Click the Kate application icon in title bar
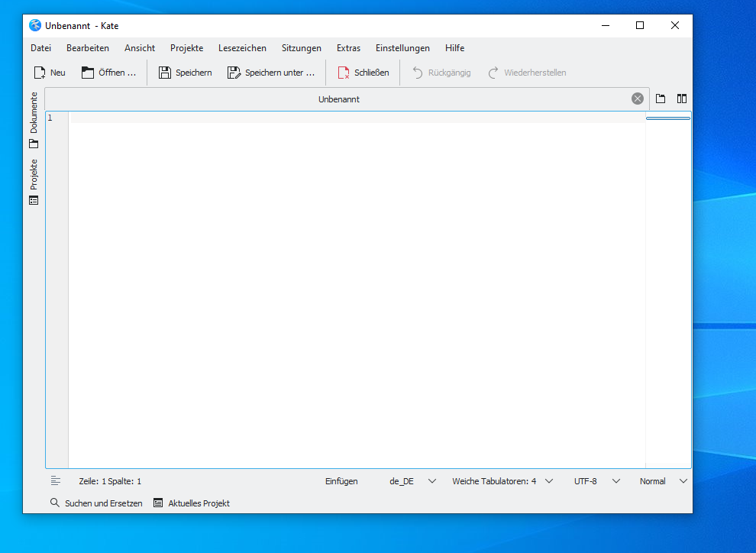 (x=34, y=25)
